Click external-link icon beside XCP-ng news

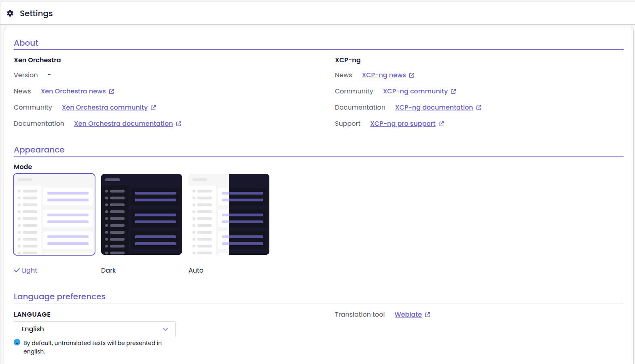[412, 75]
